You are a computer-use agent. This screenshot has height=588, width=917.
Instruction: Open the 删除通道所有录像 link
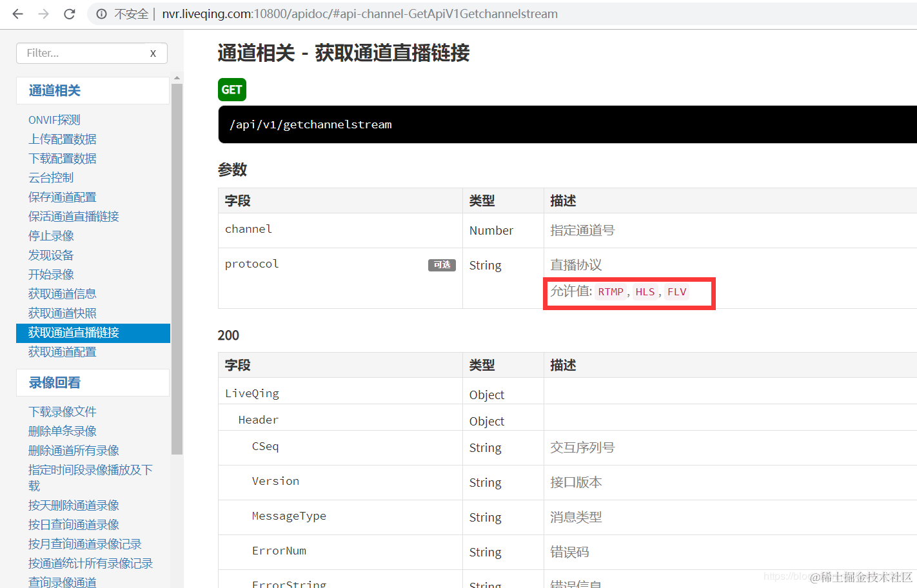[x=74, y=451]
